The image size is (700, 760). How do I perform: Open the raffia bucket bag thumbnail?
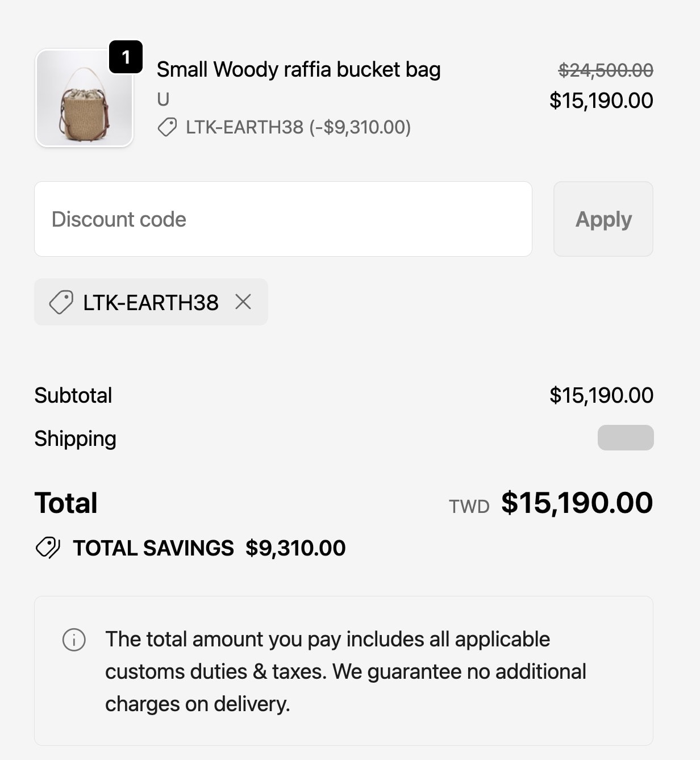85,98
